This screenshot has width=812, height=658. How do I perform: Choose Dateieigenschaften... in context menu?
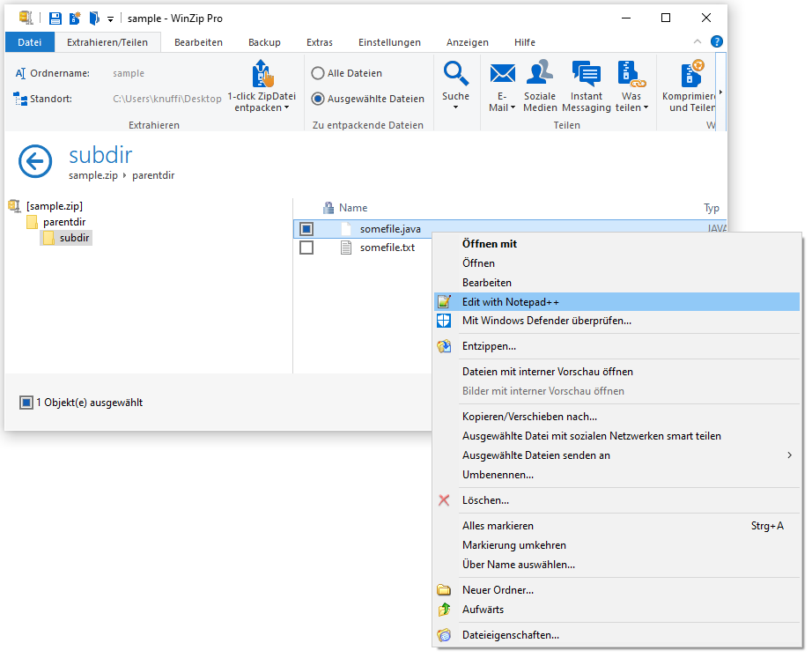click(616, 635)
